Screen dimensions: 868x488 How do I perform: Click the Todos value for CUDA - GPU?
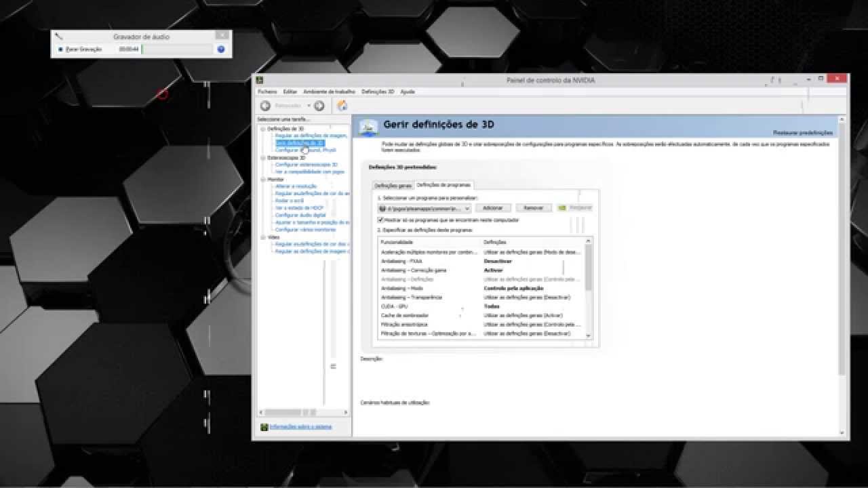pyautogui.click(x=492, y=306)
